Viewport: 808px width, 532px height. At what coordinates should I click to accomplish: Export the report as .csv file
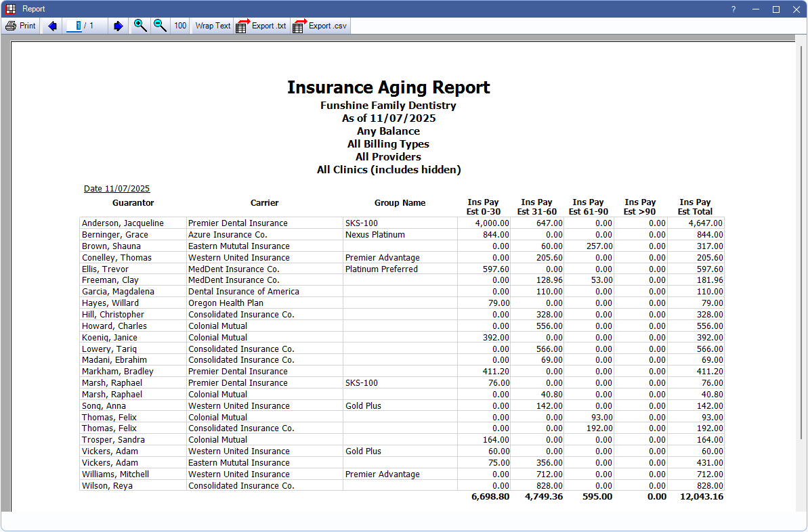tap(320, 26)
